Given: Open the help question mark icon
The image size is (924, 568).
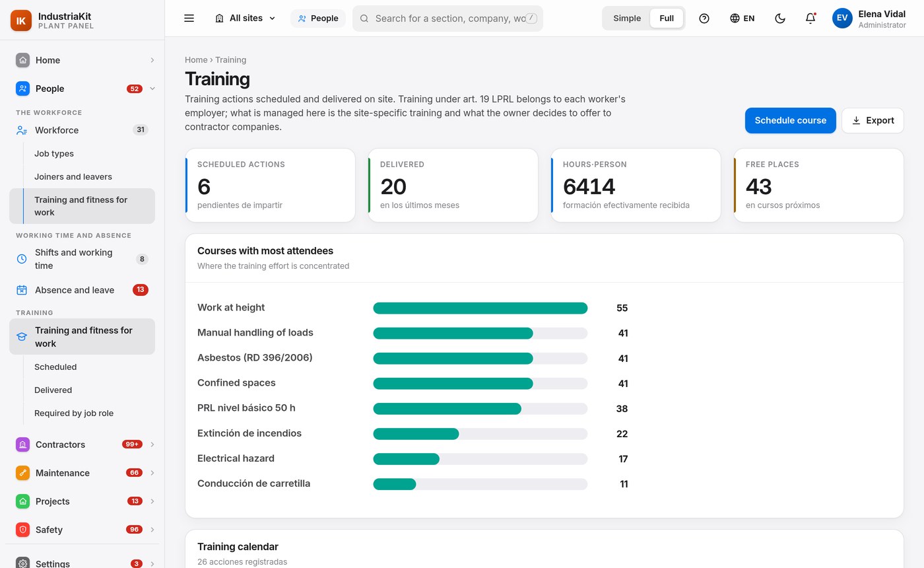Looking at the screenshot, I should pyautogui.click(x=704, y=18).
